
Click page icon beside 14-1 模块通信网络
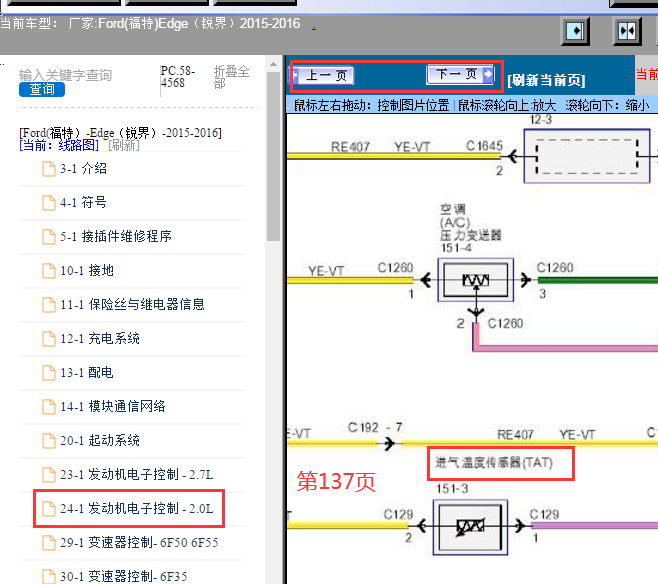click(49, 407)
